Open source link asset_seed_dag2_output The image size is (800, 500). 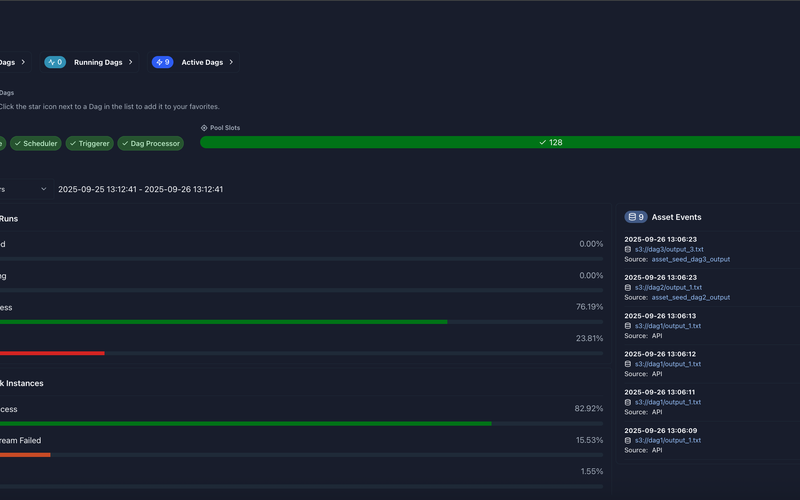coord(691,297)
